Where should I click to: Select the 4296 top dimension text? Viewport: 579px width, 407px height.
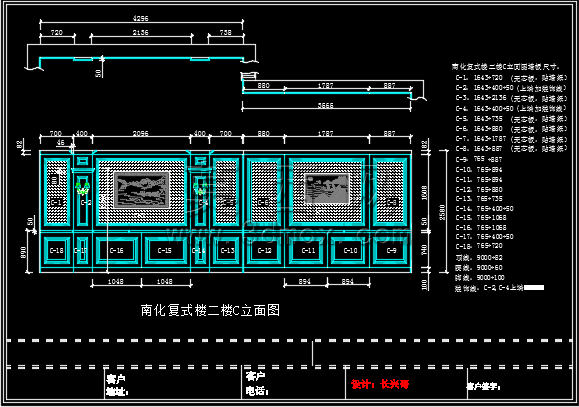pos(140,18)
